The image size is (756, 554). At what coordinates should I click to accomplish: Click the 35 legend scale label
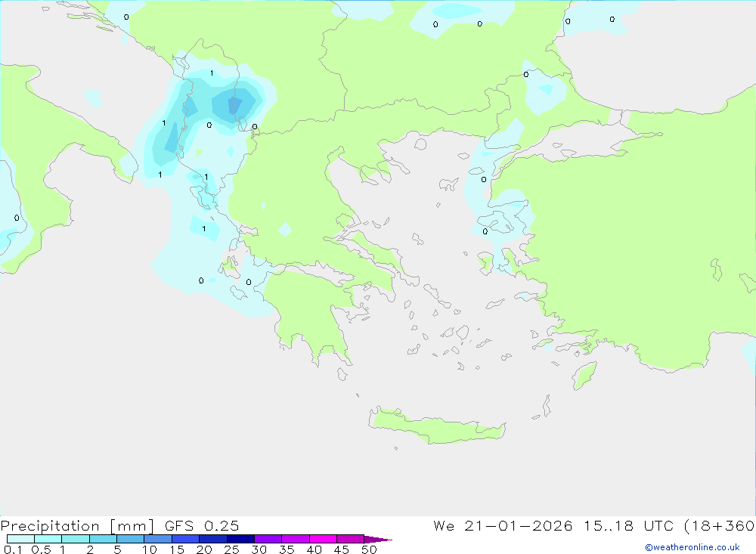[x=287, y=549]
